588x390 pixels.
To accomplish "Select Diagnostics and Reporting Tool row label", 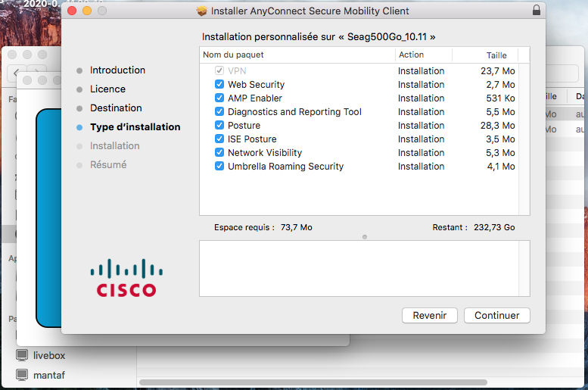I will click(x=294, y=112).
